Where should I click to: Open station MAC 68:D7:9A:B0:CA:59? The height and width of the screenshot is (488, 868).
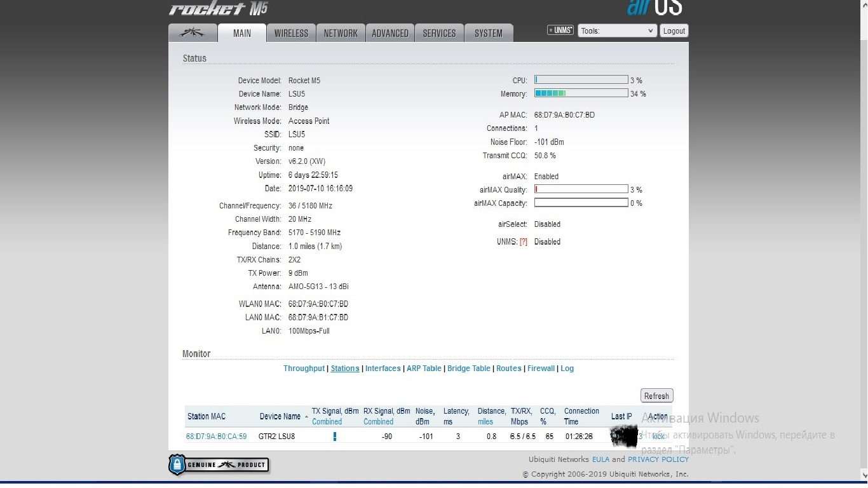[216, 437]
